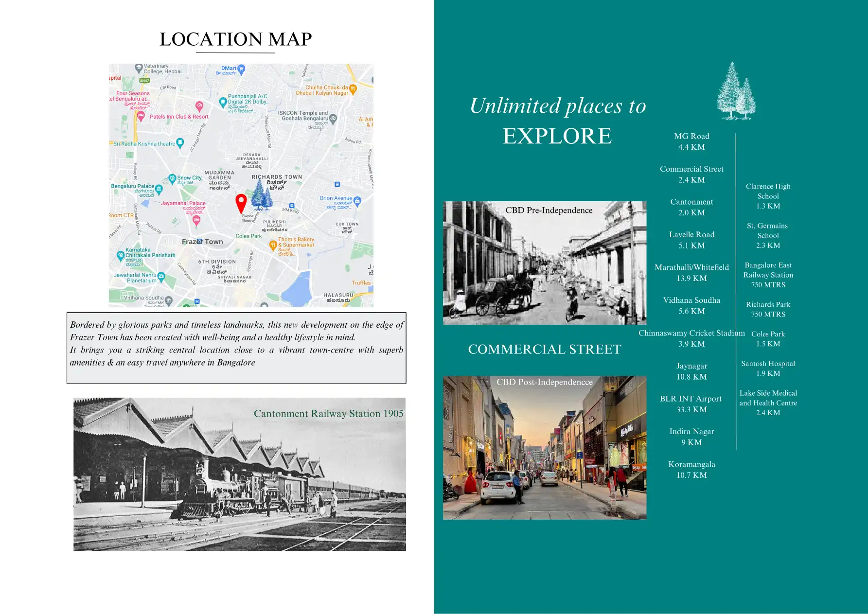Select the Jawaharlal Nehru Planetarium pin
Image resolution: width=868 pixels, height=614 pixels.
(x=161, y=277)
